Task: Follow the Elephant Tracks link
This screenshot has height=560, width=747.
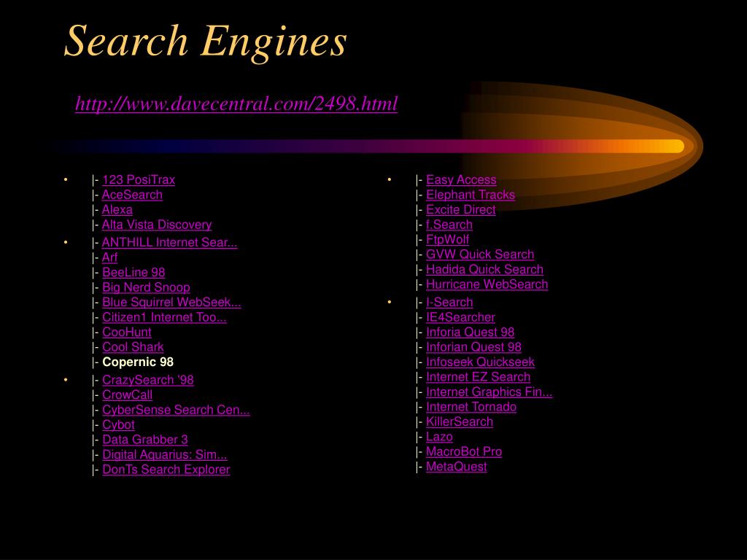Action: [x=471, y=195]
